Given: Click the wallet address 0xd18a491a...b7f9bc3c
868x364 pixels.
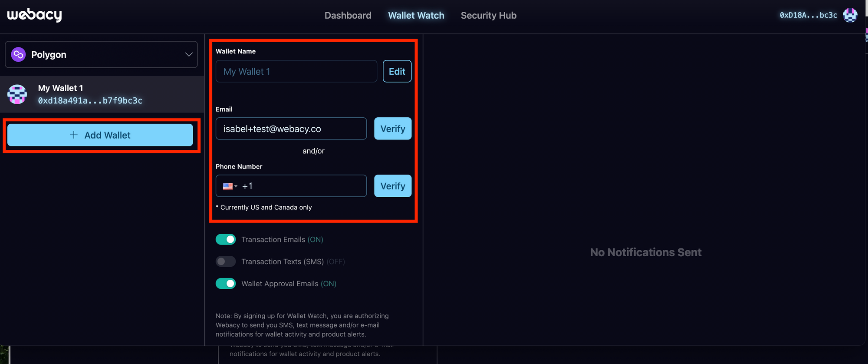Looking at the screenshot, I should coord(90,101).
